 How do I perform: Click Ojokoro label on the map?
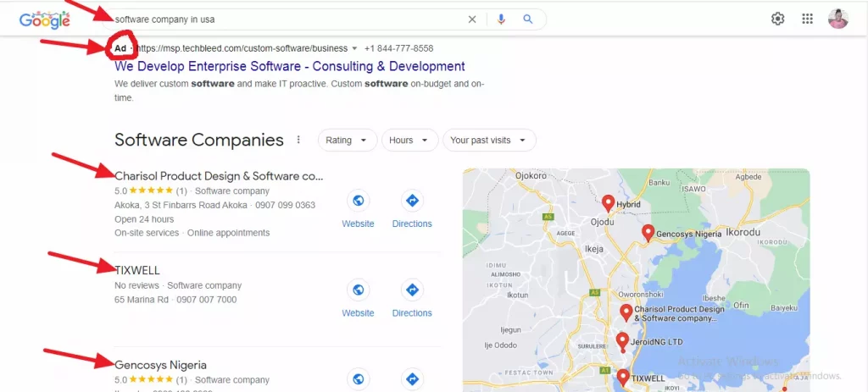pyautogui.click(x=531, y=176)
